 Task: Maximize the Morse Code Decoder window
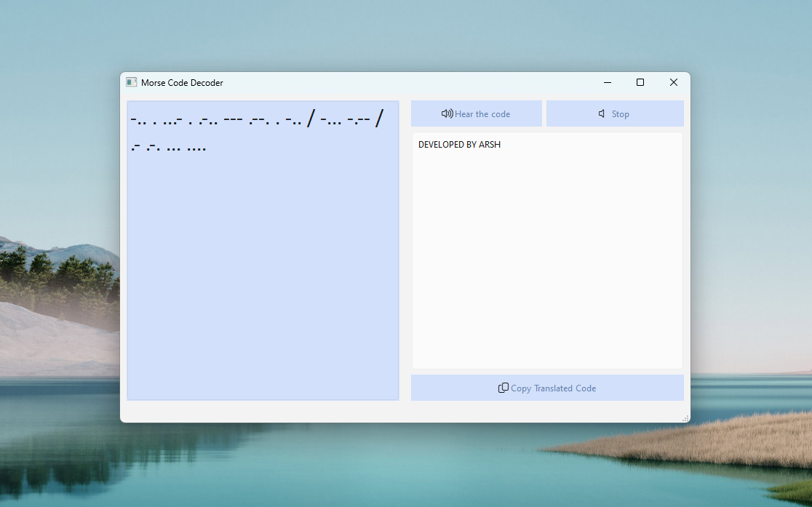pos(640,82)
